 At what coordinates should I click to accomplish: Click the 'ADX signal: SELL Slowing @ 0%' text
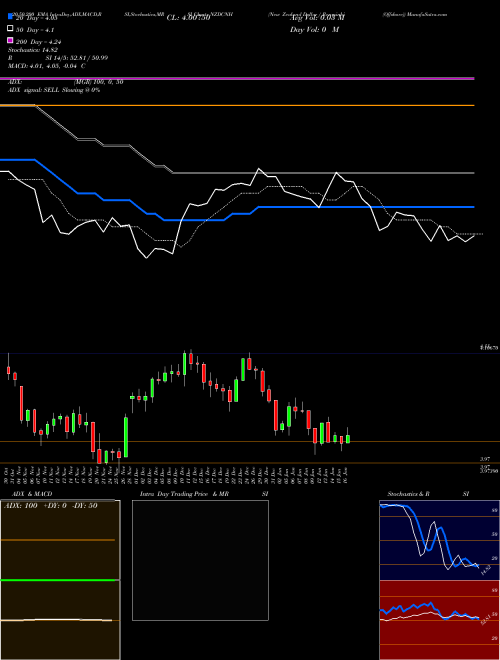(54, 90)
